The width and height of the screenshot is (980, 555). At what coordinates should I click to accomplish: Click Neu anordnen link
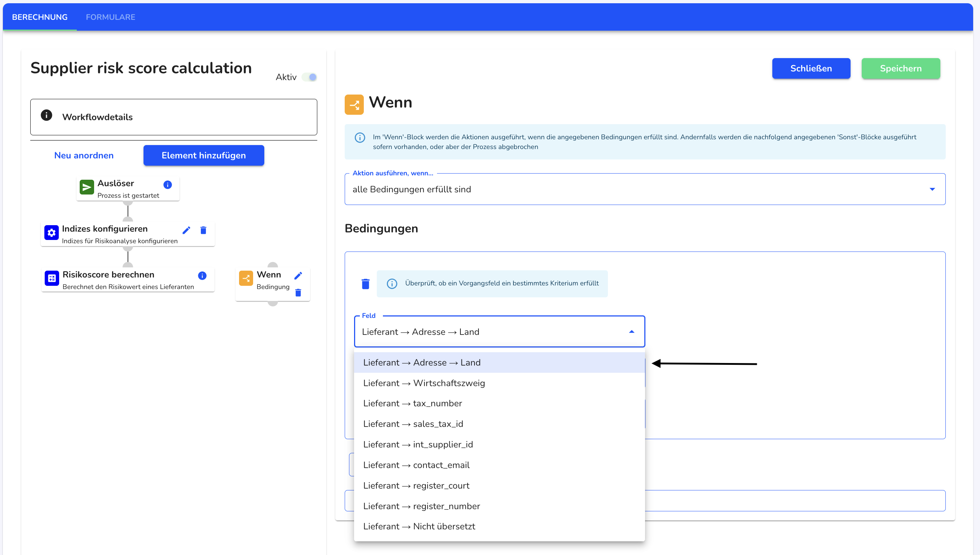pos(84,156)
